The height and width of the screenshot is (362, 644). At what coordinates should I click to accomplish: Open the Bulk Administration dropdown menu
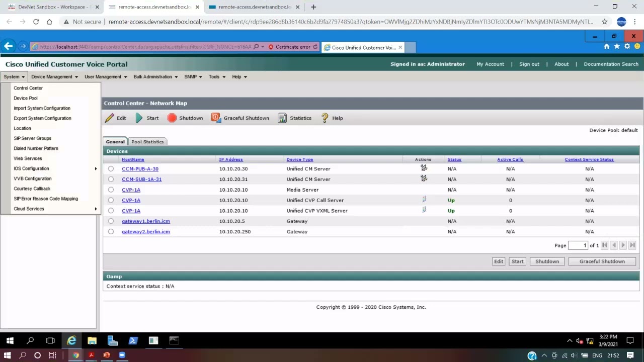pos(155,77)
